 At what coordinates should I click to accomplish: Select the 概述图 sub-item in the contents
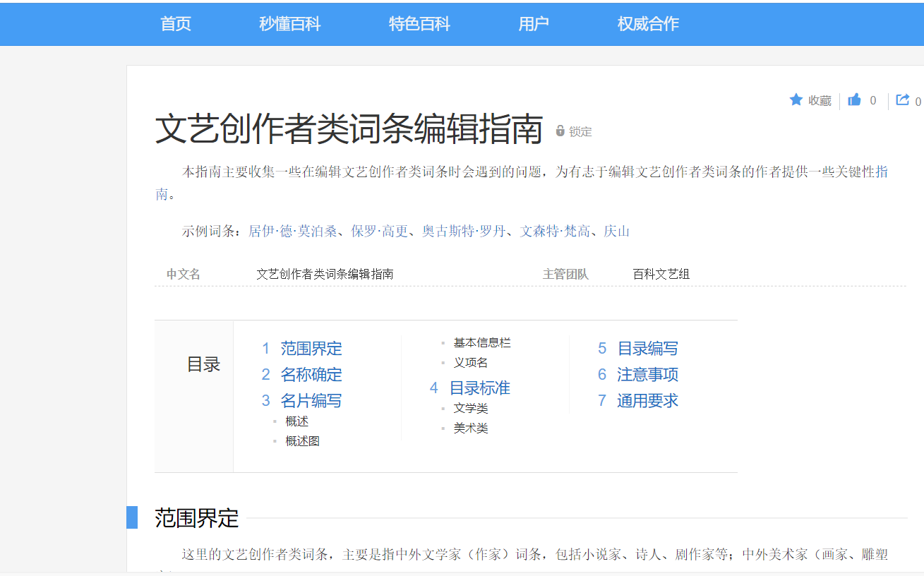click(302, 440)
